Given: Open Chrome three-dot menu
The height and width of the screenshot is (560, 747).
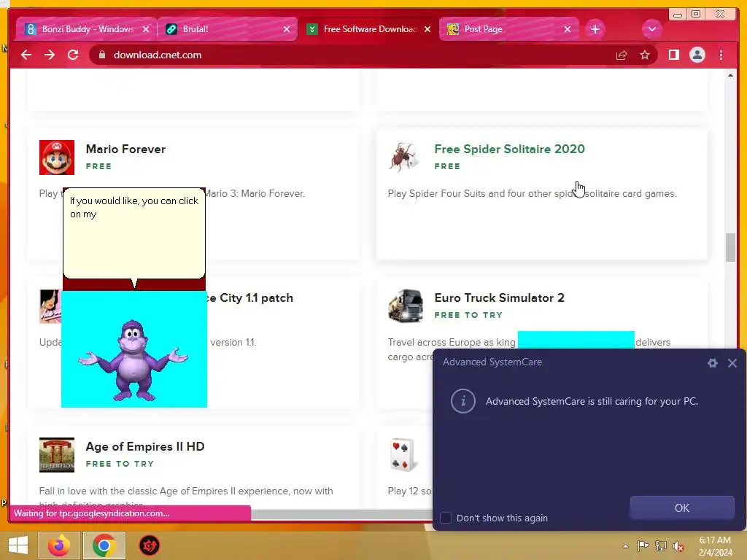Looking at the screenshot, I should point(721,55).
